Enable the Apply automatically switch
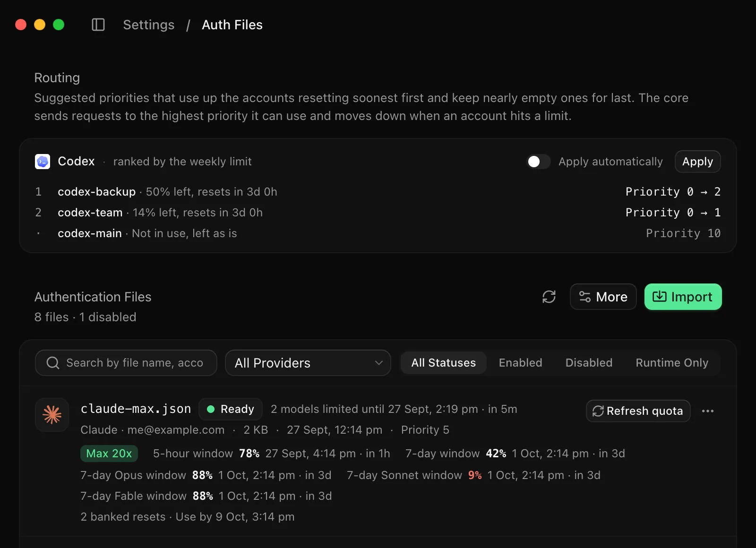 539,162
